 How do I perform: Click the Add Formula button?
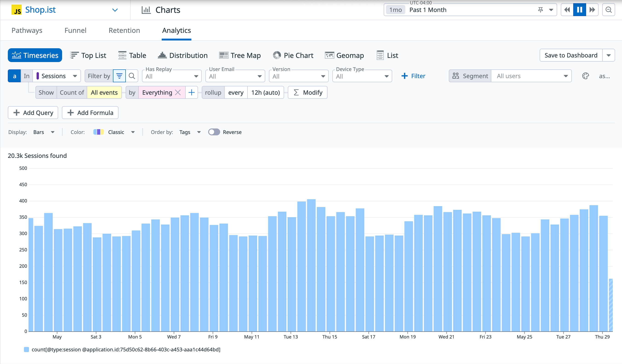(90, 113)
